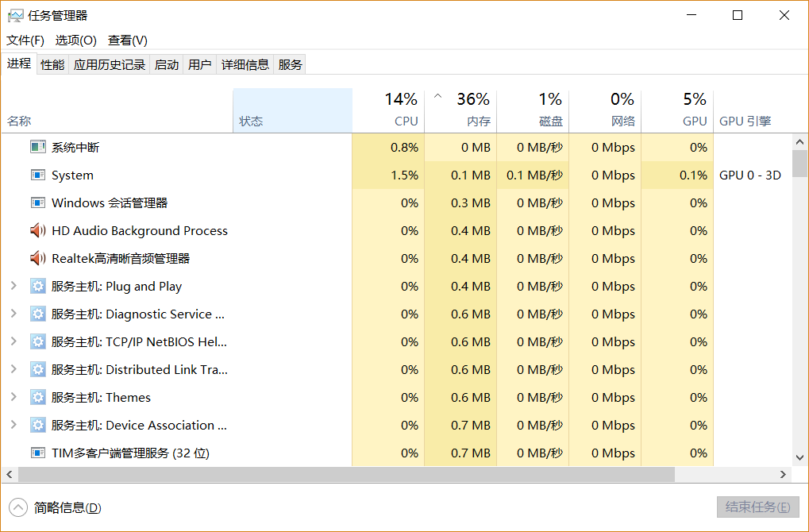Click the Windows 会话管理器 process icon
The height and width of the screenshot is (532, 809).
click(x=37, y=202)
